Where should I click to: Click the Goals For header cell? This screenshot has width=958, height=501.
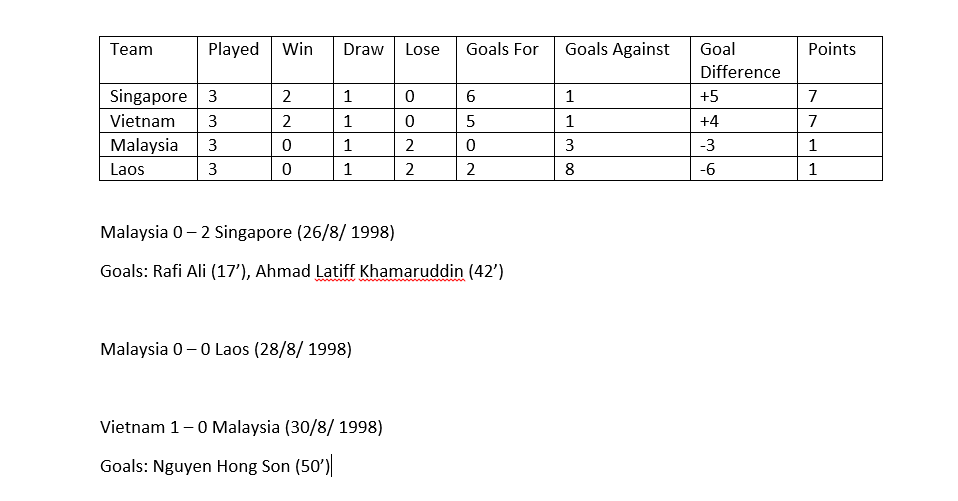pyautogui.click(x=505, y=60)
